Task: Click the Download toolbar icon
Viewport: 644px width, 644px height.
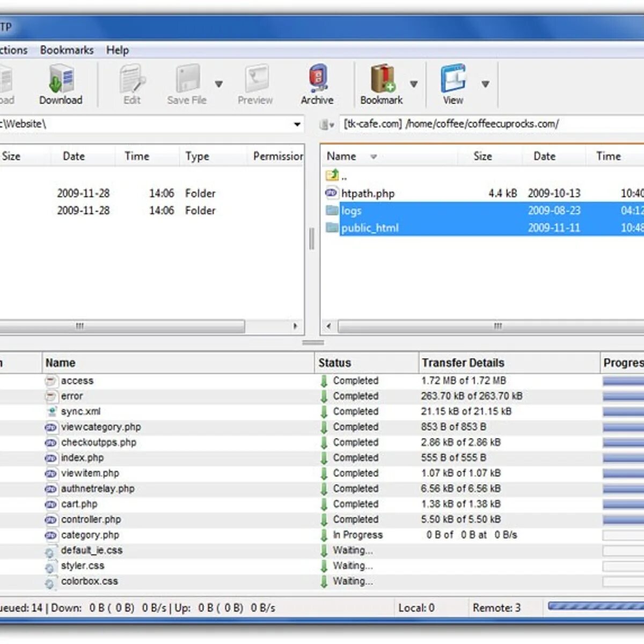Action: click(x=61, y=79)
